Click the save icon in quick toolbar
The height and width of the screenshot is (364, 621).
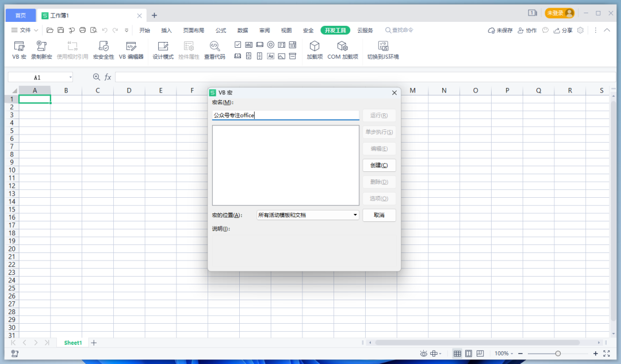(60, 30)
